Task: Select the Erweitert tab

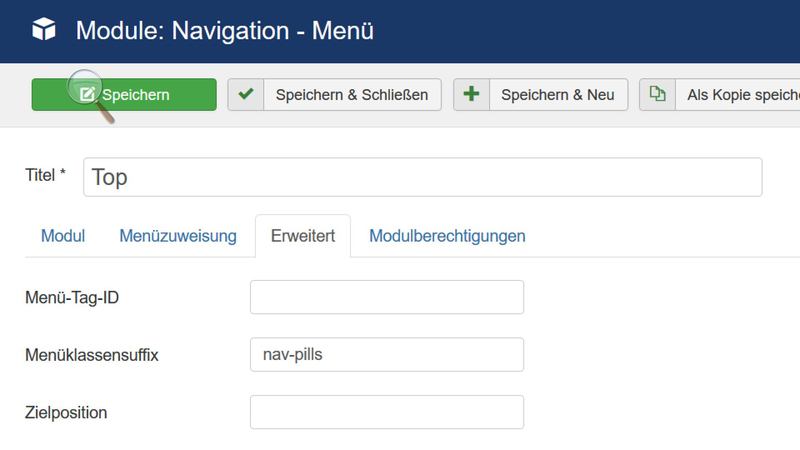Action: click(x=302, y=236)
